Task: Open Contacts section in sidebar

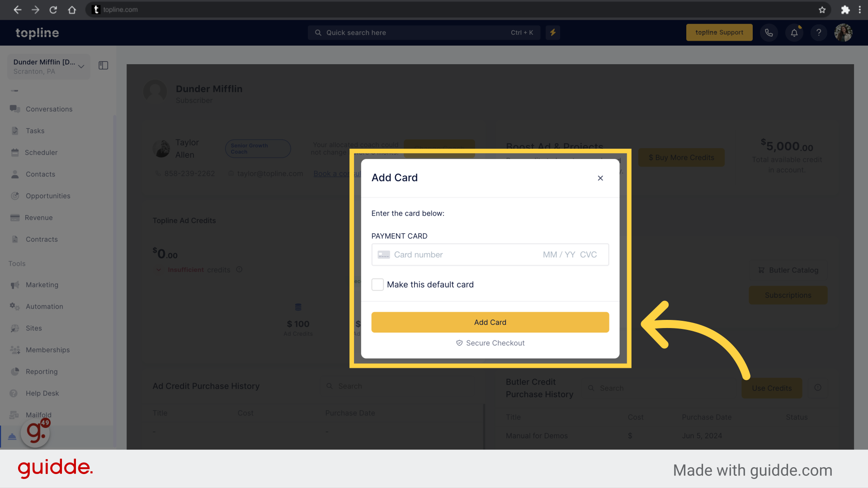Action: click(x=40, y=174)
